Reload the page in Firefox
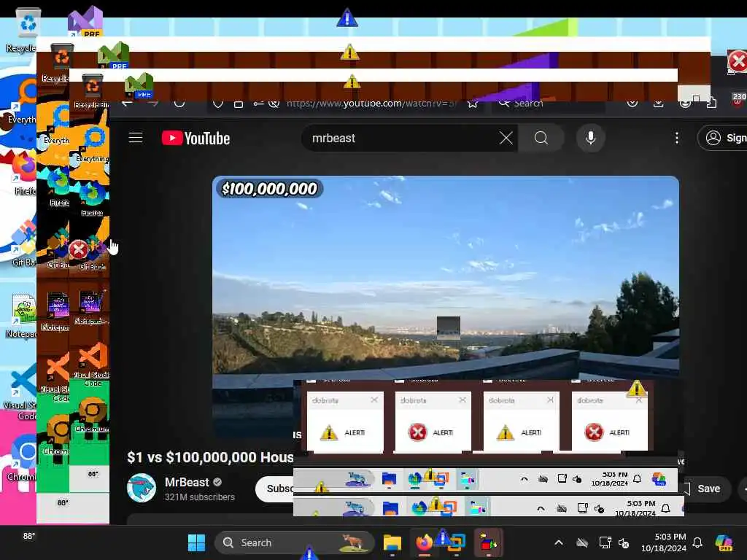 click(x=179, y=104)
